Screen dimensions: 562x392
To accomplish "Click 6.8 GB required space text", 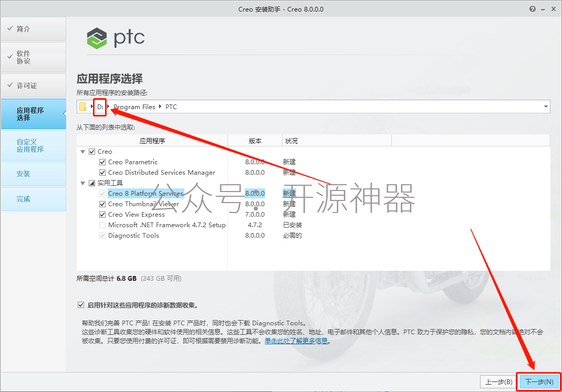I will pos(127,278).
